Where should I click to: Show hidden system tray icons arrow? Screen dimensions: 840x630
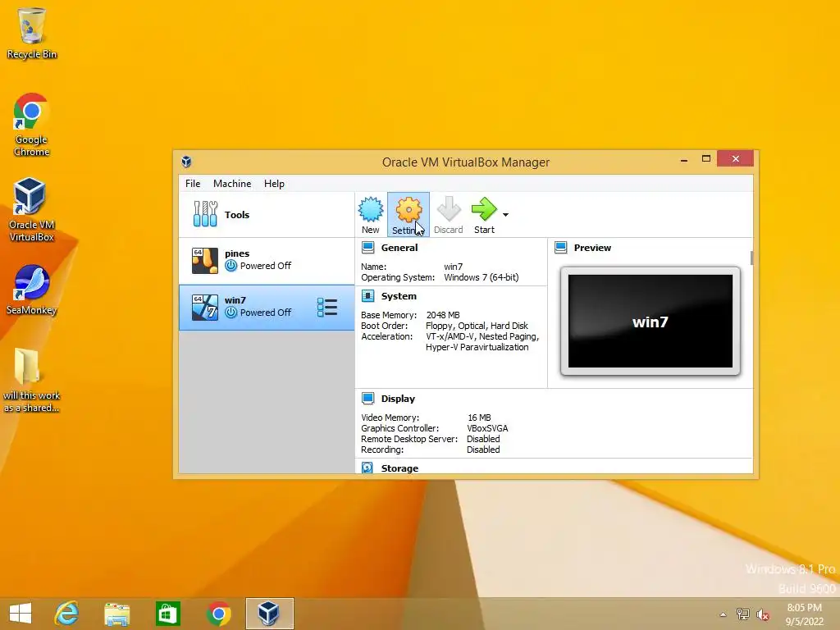point(723,614)
